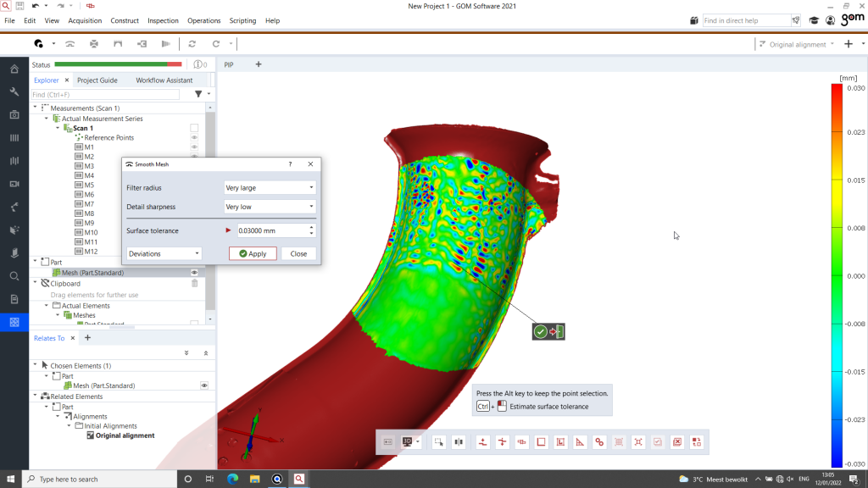868x488 pixels.
Task: Collapse the Chosen Elements (1) node
Action: click(x=36, y=365)
